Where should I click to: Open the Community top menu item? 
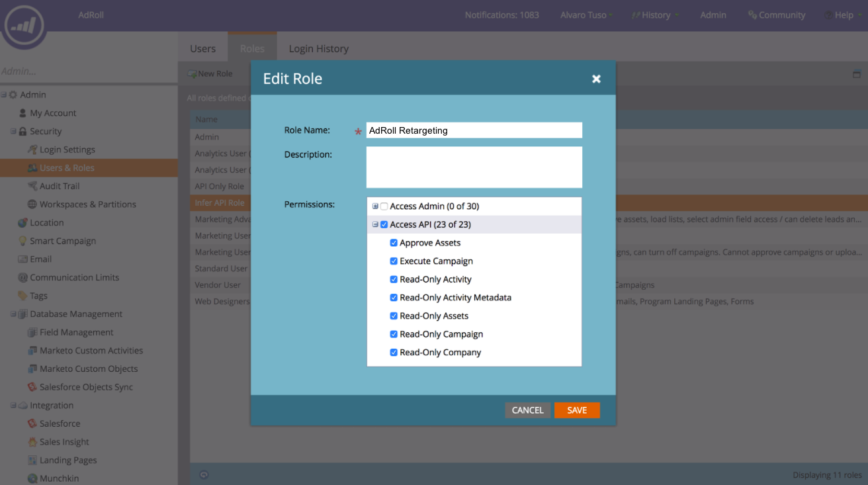tap(777, 15)
